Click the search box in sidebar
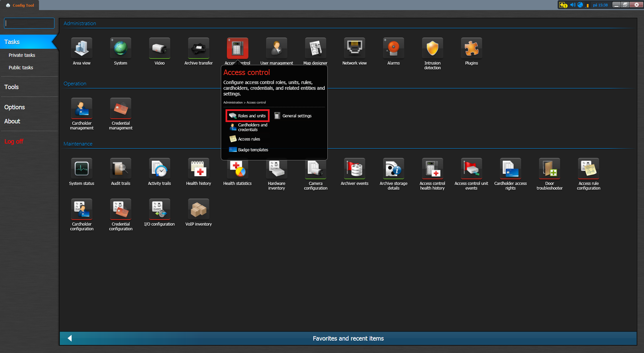The image size is (644, 353). point(29,23)
